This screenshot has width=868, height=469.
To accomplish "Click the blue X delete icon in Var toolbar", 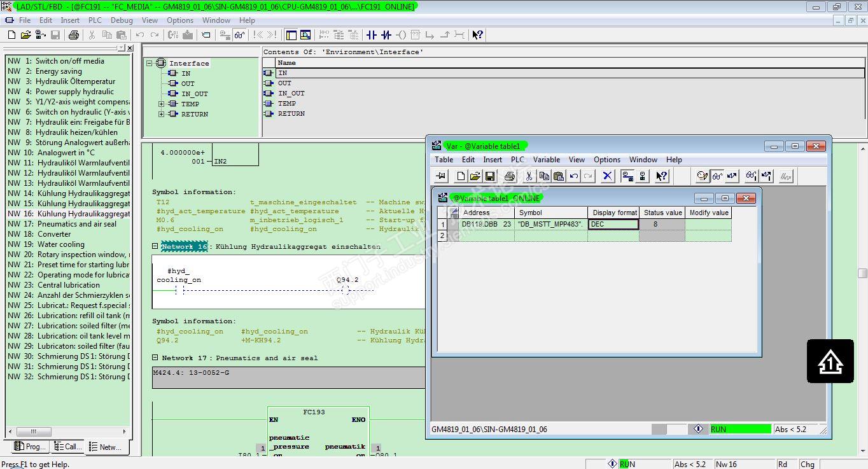I will [607, 176].
